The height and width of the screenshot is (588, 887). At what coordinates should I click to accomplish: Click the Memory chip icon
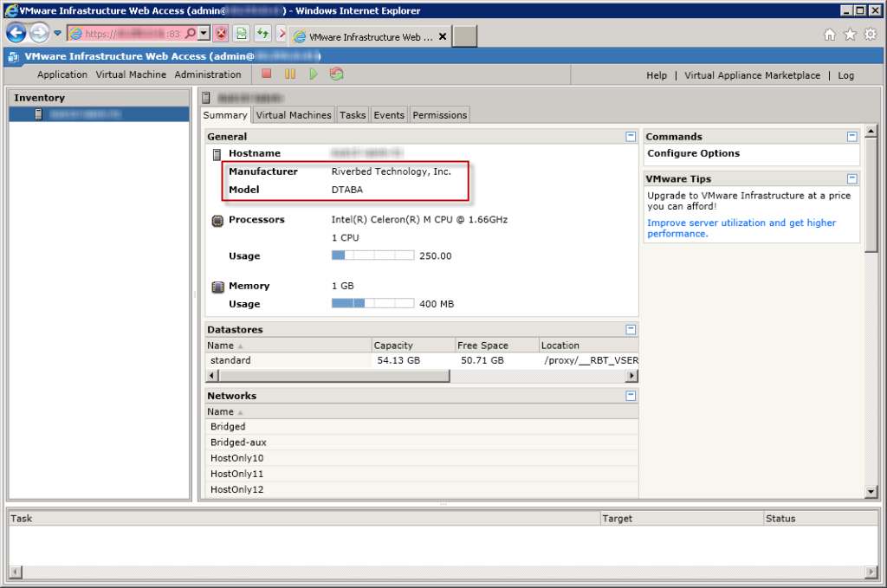point(217,287)
